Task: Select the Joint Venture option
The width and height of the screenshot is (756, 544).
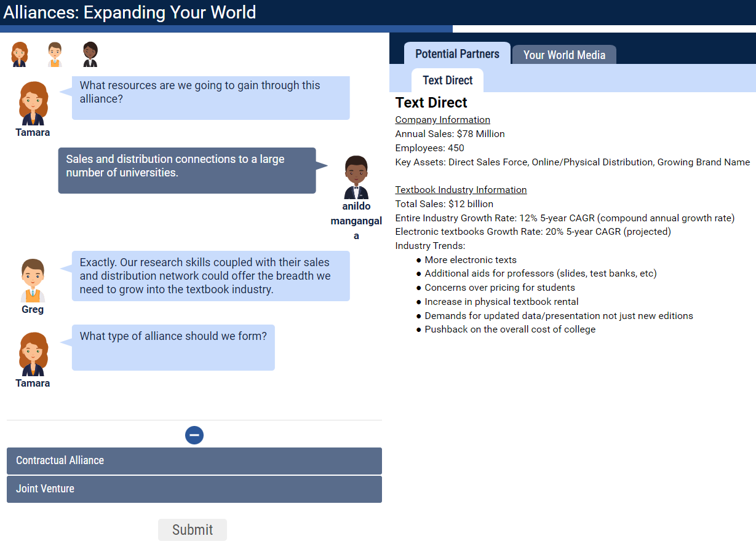Action: tap(194, 489)
